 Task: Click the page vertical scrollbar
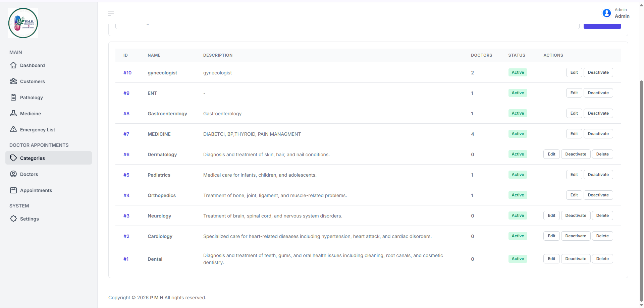[641, 191]
